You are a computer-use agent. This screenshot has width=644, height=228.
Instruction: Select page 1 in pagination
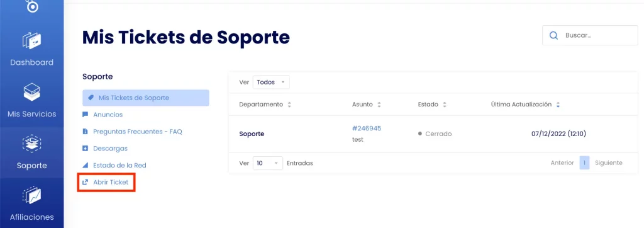coord(584,163)
